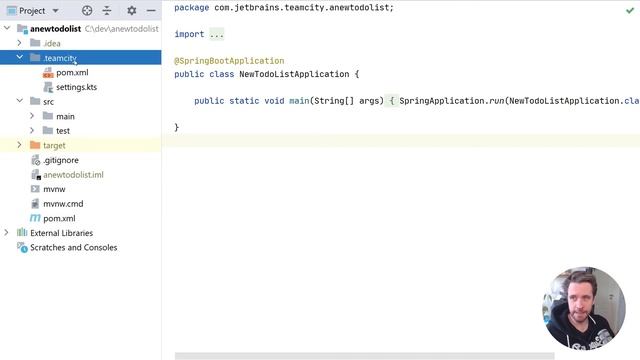Select the target folder
Viewport: 640px width, 360px height.
pyautogui.click(x=54, y=145)
